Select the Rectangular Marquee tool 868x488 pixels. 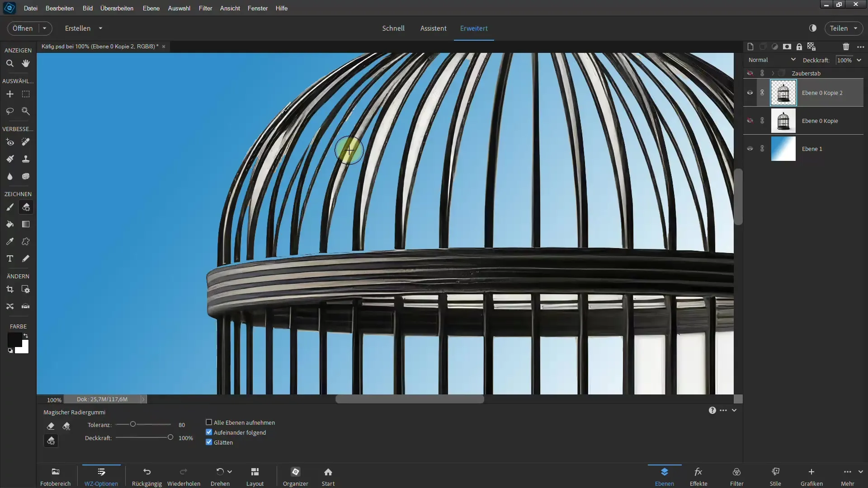(x=26, y=94)
